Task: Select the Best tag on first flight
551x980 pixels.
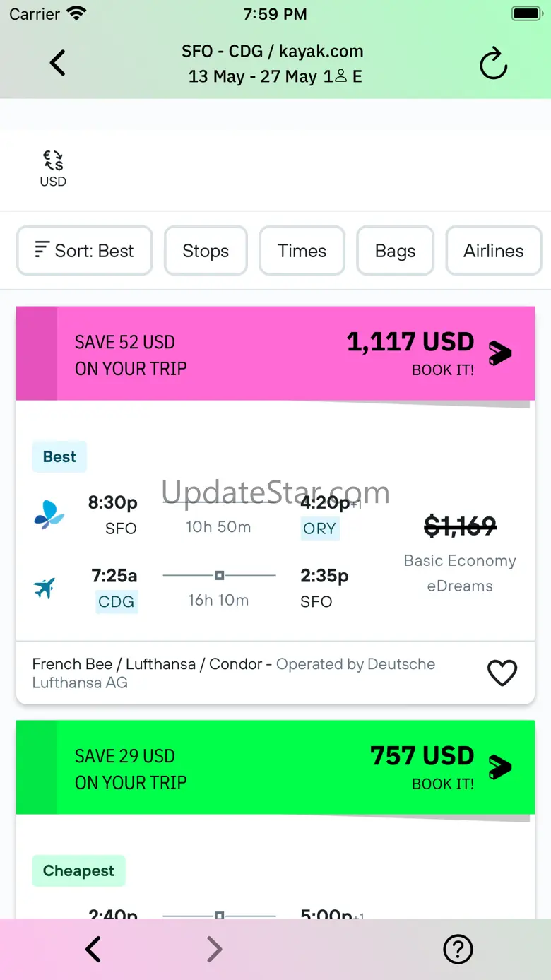Action: [59, 457]
